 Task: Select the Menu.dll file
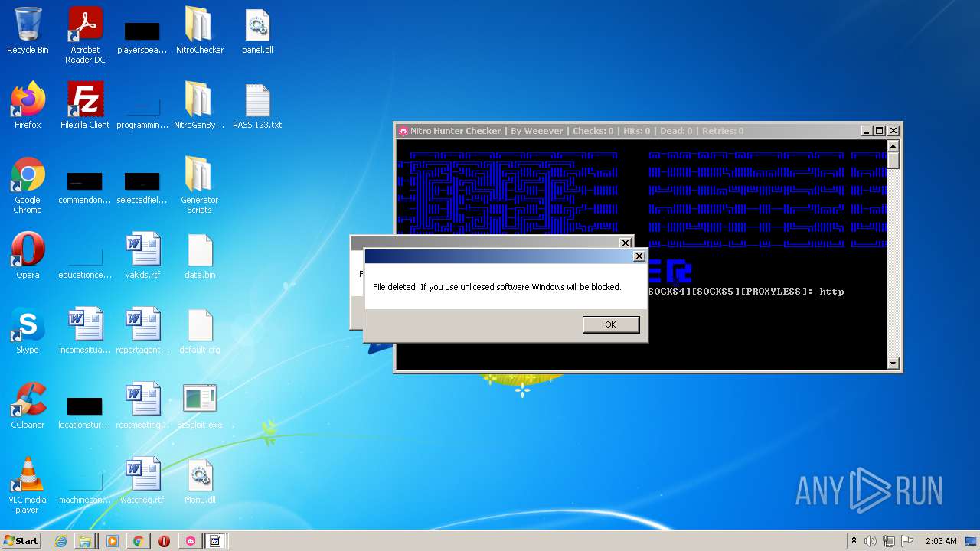tap(199, 481)
